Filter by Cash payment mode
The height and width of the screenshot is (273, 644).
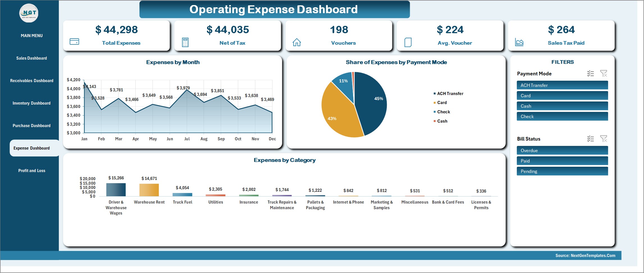tap(562, 106)
